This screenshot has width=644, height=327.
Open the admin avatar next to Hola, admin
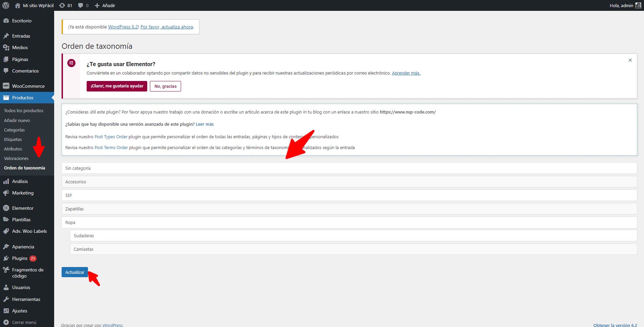click(638, 5)
